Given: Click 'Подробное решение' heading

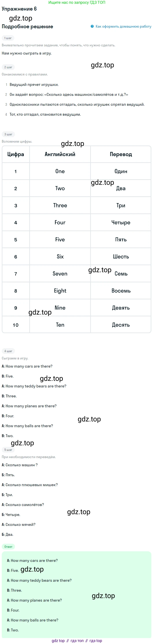Looking at the screenshot, I should (27, 26).
